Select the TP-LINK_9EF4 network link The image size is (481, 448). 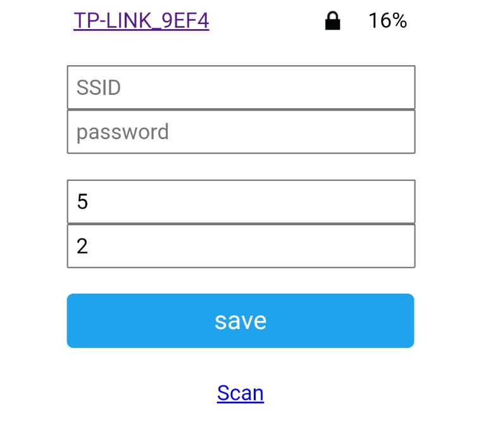click(x=141, y=21)
